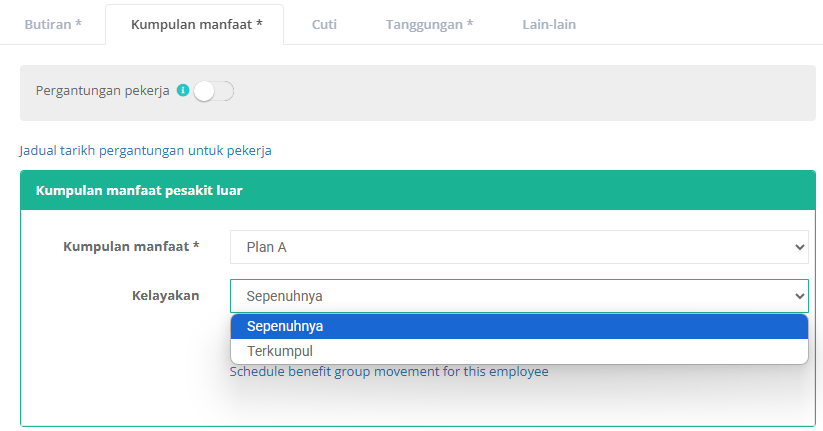This screenshot has height=431, width=823.
Task: Click the Kumpulan manfaat * field label
Action: pyautogui.click(x=131, y=246)
